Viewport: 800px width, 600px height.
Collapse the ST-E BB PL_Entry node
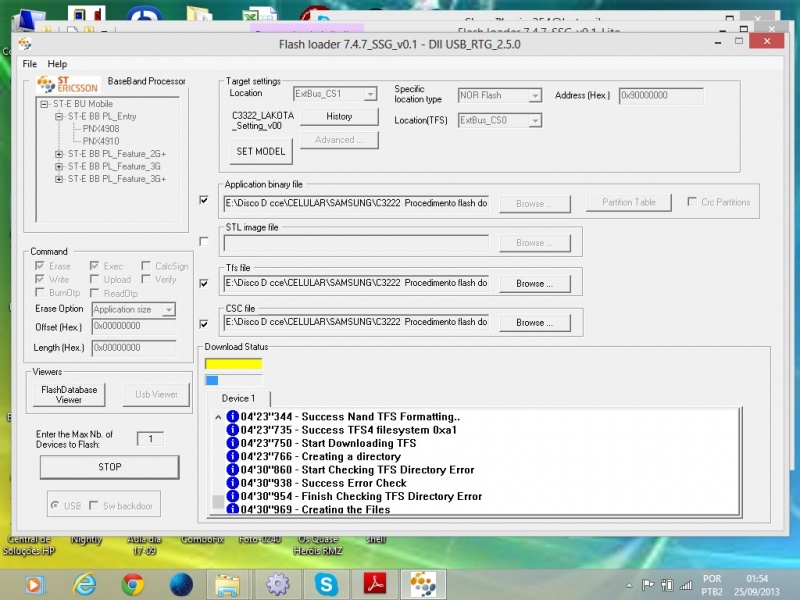pyautogui.click(x=59, y=116)
